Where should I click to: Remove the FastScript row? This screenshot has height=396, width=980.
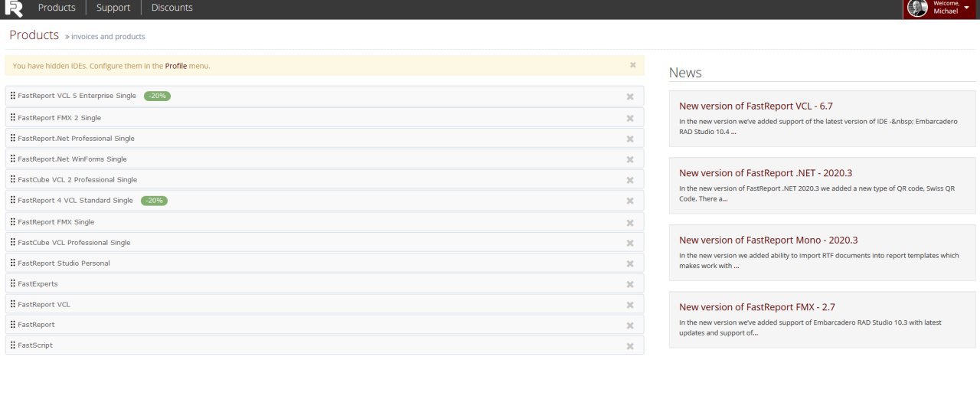(630, 346)
